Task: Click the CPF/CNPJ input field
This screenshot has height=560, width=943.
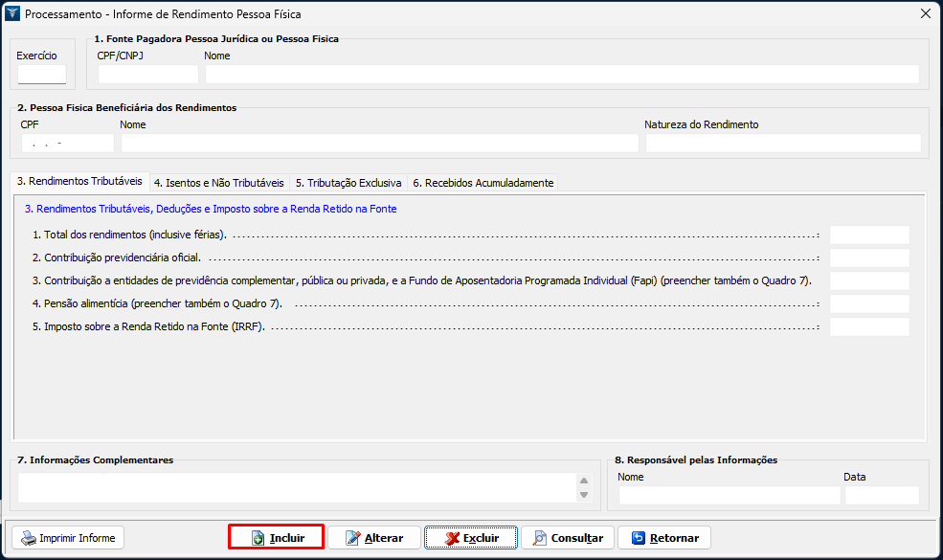Action: tap(147, 75)
